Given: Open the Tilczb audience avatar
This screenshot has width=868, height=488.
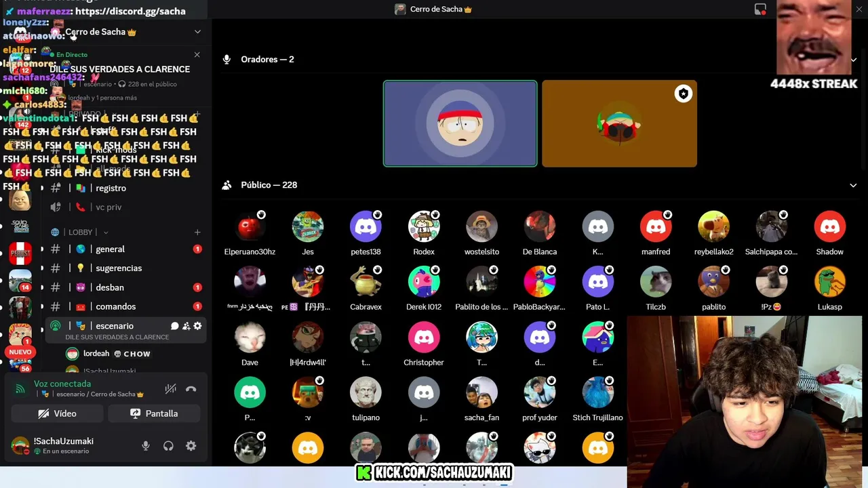Looking at the screenshot, I should click(656, 281).
